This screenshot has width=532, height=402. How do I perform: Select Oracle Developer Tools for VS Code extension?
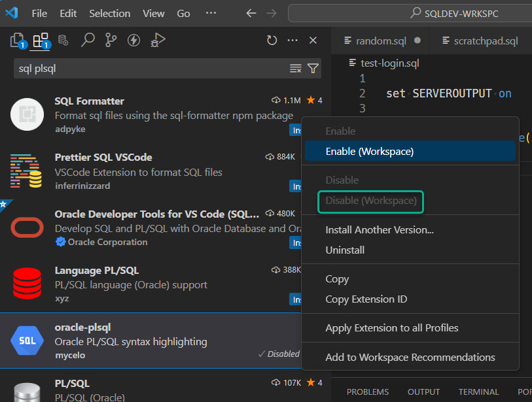coord(151,227)
